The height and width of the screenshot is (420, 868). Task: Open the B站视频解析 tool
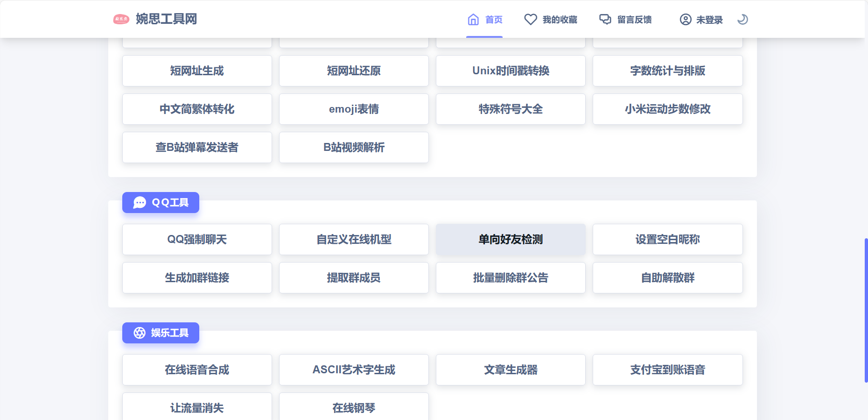354,148
